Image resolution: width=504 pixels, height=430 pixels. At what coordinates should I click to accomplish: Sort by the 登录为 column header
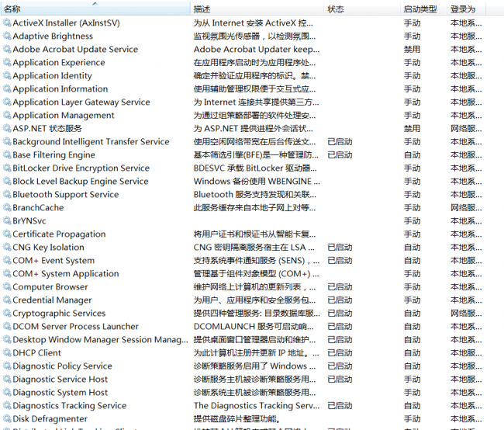[466, 9]
